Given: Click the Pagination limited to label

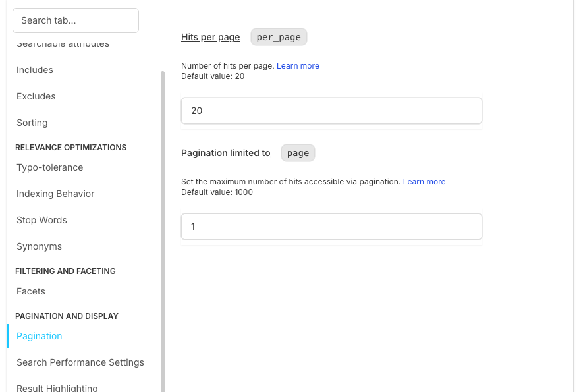Looking at the screenshot, I should [x=226, y=153].
